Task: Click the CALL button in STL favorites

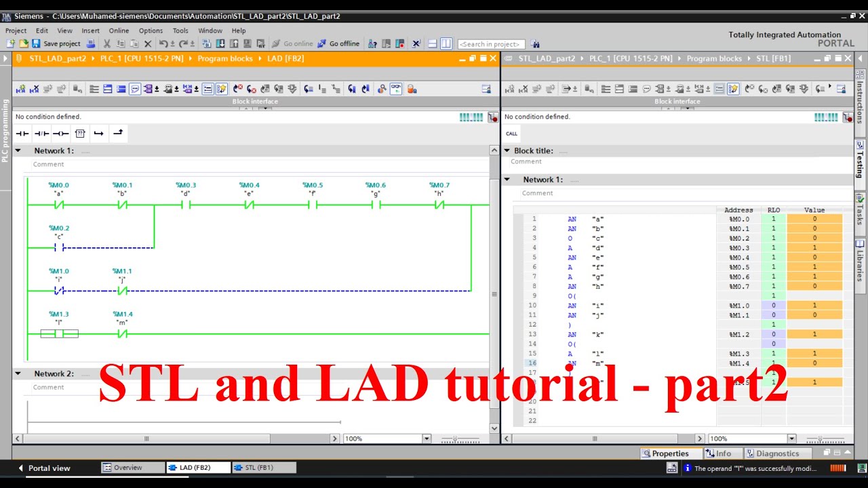Action: pos(511,134)
